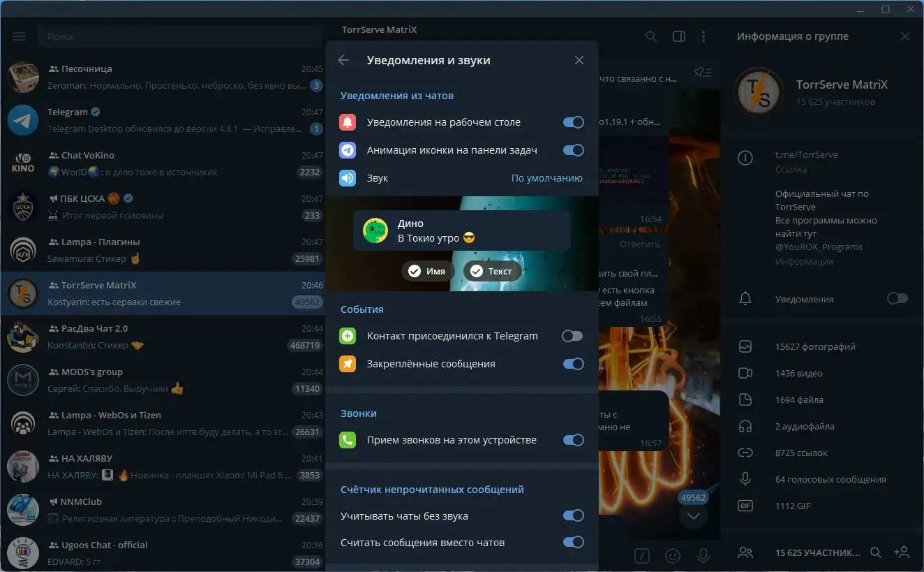Click the microphone voice message icon
924x572 pixels.
[x=703, y=556]
